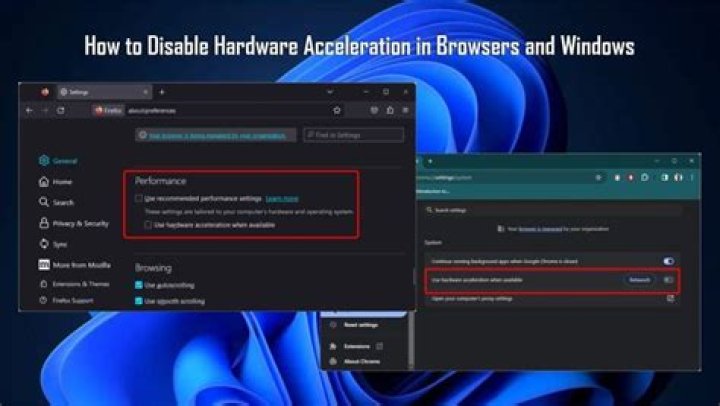Open Chrome browser is managed link
The width and height of the screenshot is (720, 406).
tap(540, 229)
